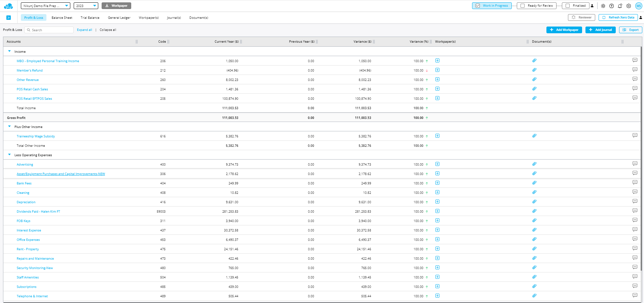Click Add Journal button
This screenshot has width=644, height=303.
tap(601, 30)
